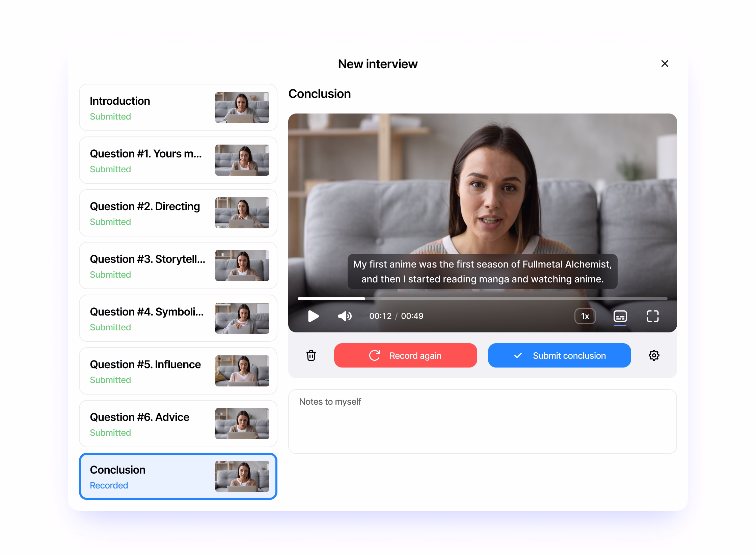Click the subtitle caption text overlay
756x554 pixels.
482,272
